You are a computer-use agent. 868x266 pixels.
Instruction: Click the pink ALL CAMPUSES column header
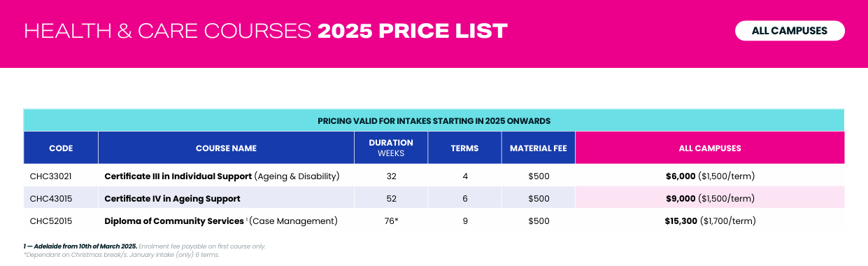pyautogui.click(x=710, y=148)
